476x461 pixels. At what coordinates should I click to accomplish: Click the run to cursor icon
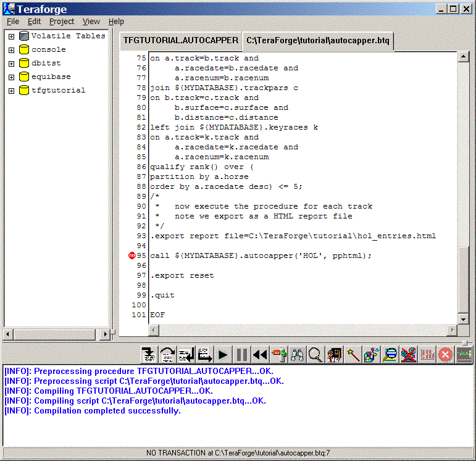[204, 354]
